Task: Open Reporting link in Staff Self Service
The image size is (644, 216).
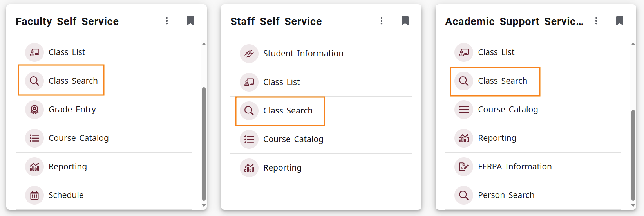Action: pyautogui.click(x=282, y=168)
